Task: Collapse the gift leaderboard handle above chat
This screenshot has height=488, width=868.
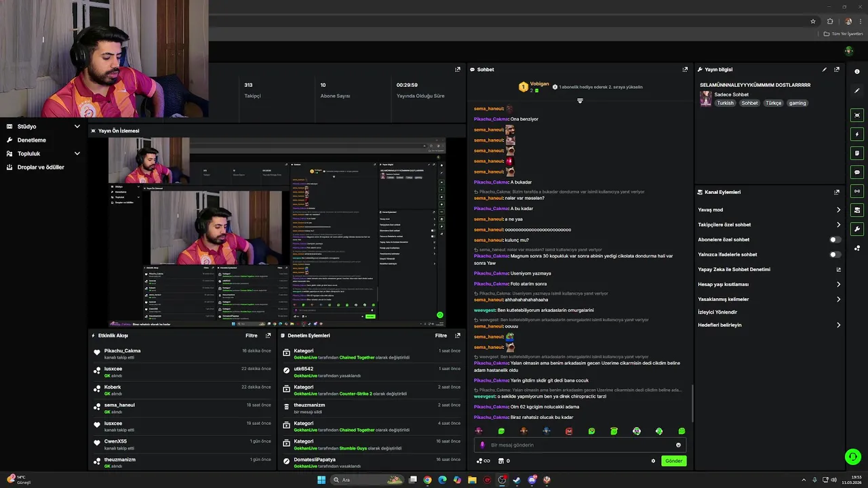Action: click(x=580, y=100)
